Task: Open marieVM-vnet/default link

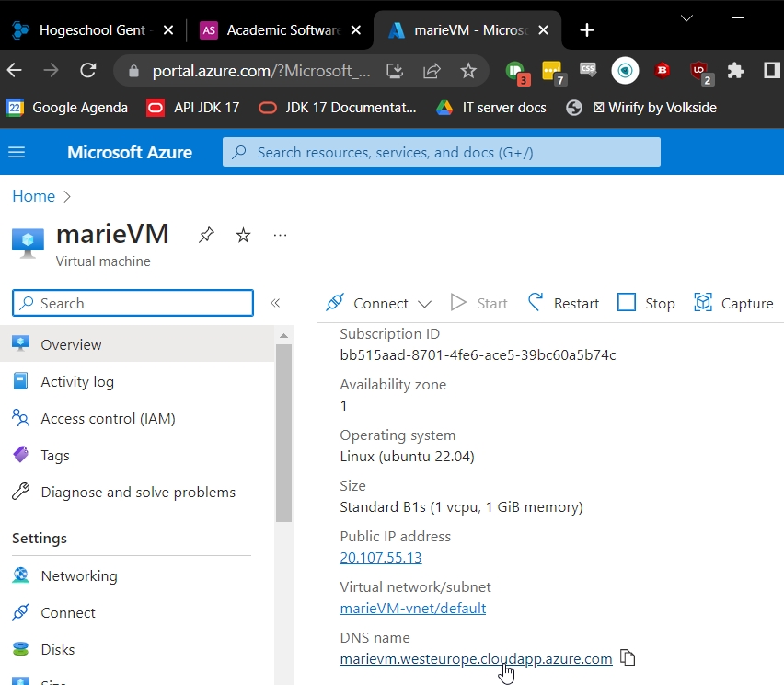Action: (412, 608)
